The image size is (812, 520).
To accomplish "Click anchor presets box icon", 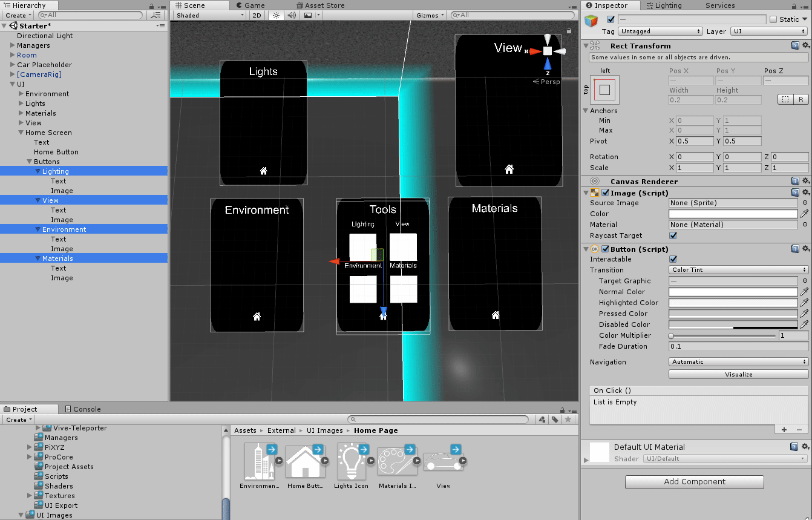I will click(x=604, y=90).
